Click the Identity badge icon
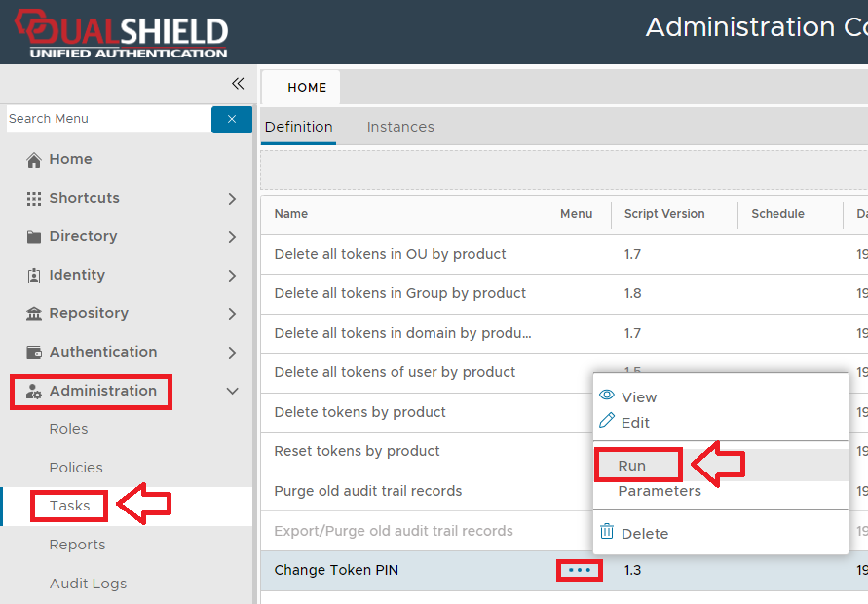Image resolution: width=868 pixels, height=604 pixels. [34, 276]
